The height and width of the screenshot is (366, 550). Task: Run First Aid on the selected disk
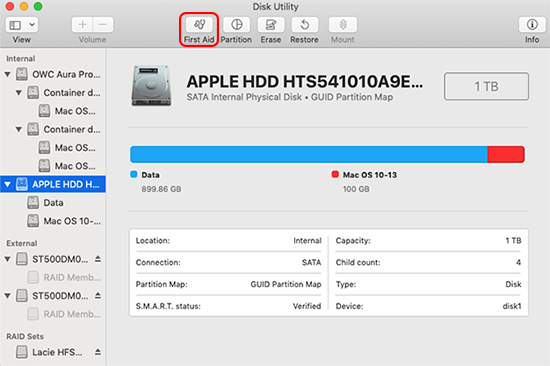(x=199, y=25)
